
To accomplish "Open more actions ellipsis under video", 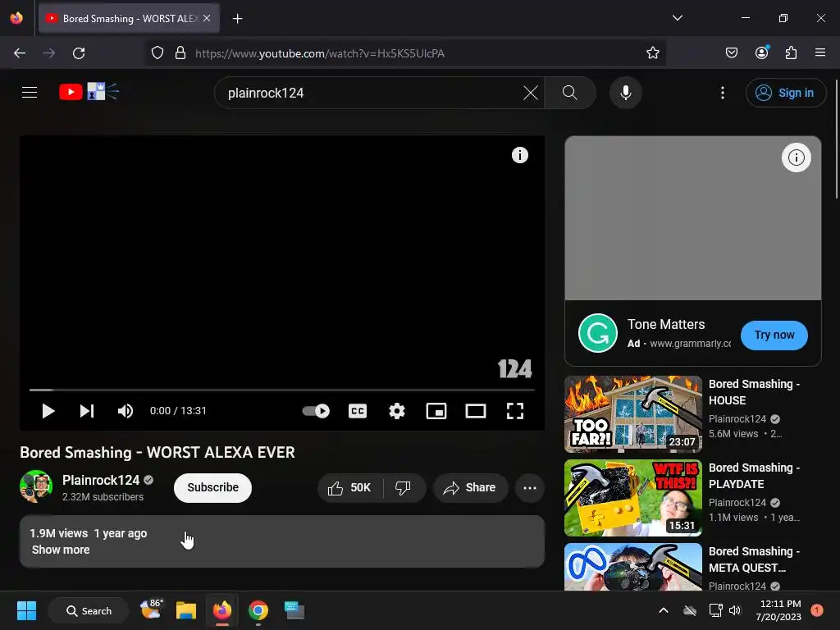I will click(x=530, y=487).
